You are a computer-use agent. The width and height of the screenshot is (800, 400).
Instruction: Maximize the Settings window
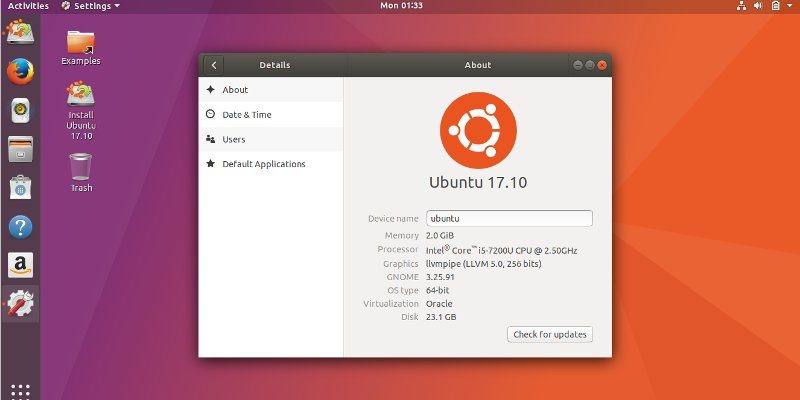[590, 65]
